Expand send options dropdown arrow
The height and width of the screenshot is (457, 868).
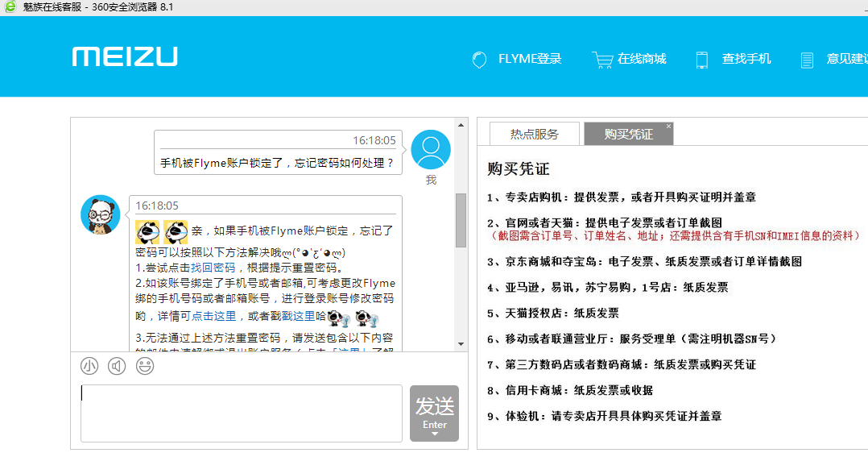point(435,434)
